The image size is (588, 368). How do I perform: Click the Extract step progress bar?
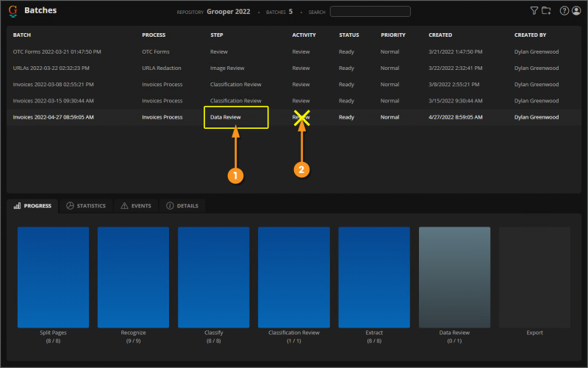coord(374,277)
